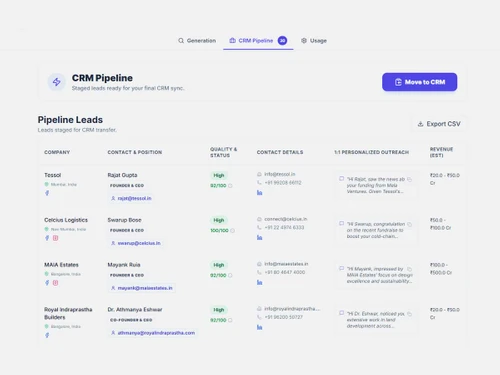
Task: Open email link rajat@tessol.in
Action: point(131,198)
